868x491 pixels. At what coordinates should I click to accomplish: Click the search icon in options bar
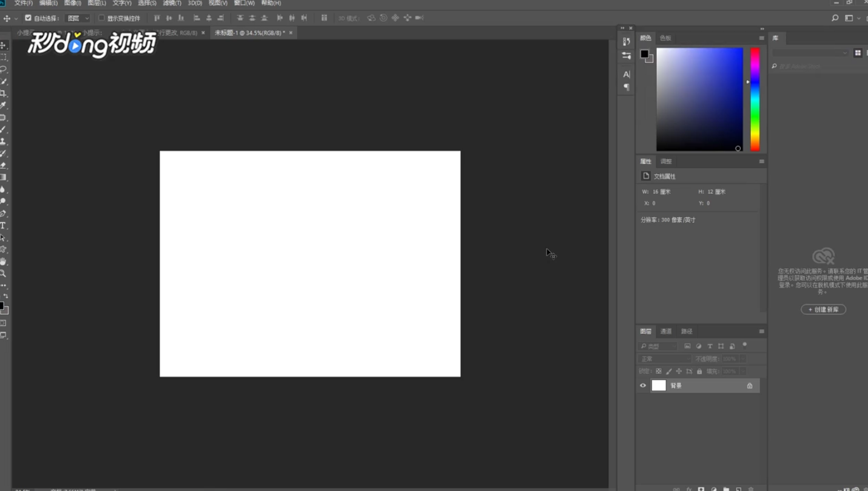(x=835, y=18)
